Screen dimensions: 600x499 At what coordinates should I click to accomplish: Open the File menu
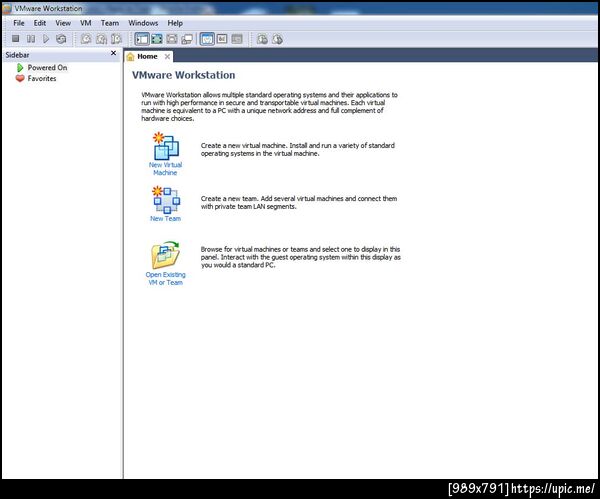(19, 23)
